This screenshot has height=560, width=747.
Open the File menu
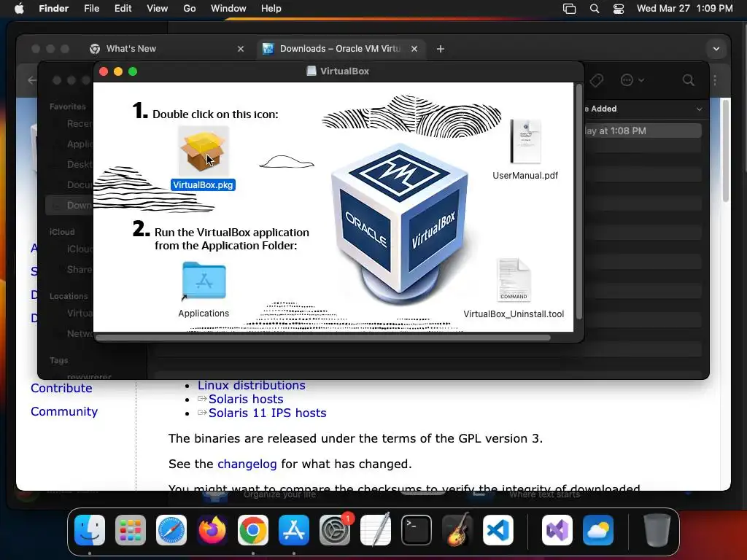click(91, 9)
